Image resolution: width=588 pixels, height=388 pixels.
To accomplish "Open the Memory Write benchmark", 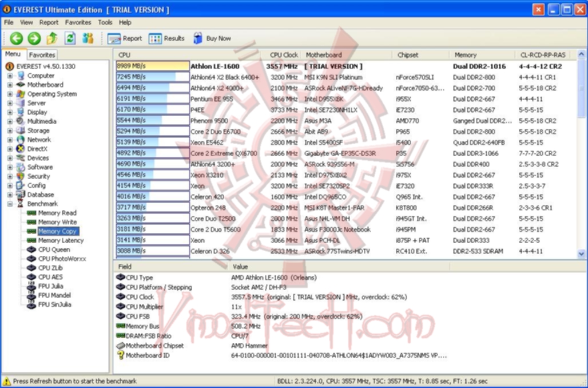I will click(x=57, y=222).
